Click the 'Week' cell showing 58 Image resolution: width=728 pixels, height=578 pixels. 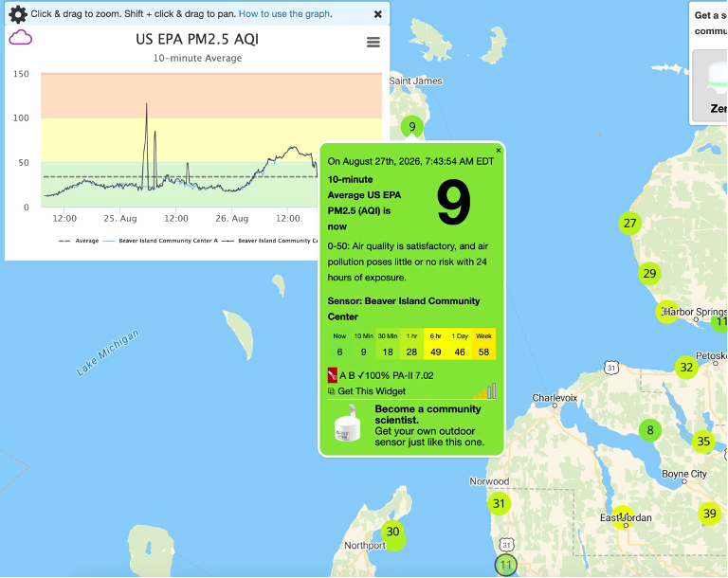pyautogui.click(x=483, y=344)
